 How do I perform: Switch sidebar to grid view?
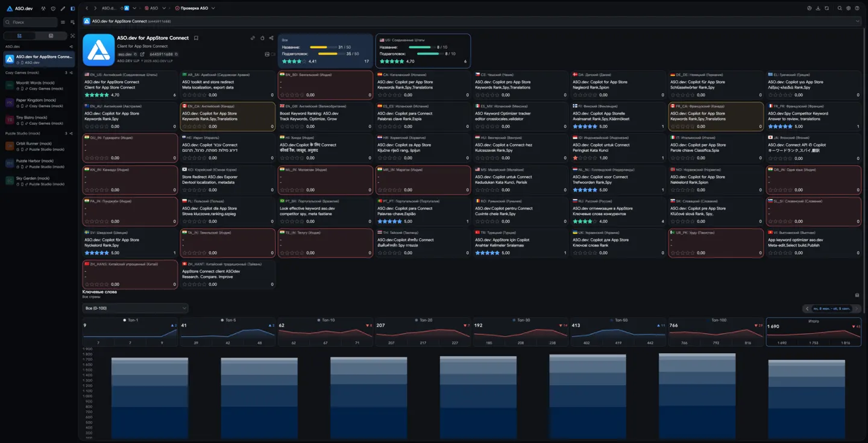coord(19,36)
